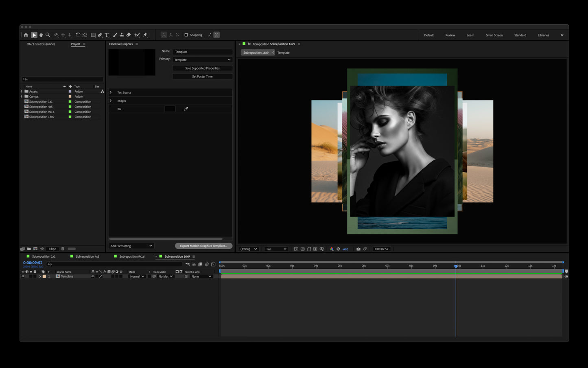This screenshot has height=368, width=588.
Task: Click the BG eyedropper icon
Action: pyautogui.click(x=186, y=109)
